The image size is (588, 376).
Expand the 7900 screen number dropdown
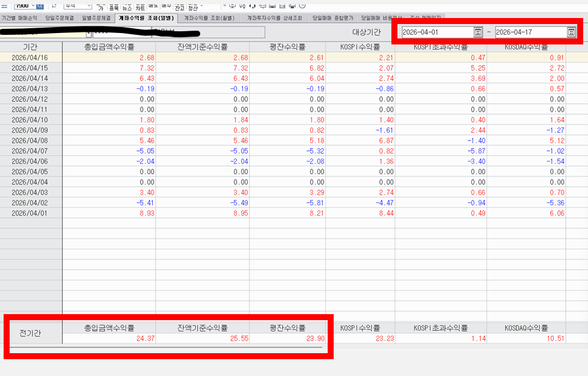(33, 5)
